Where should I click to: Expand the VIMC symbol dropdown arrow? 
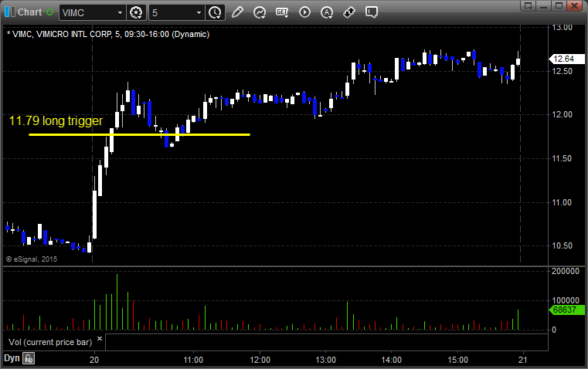[120, 12]
